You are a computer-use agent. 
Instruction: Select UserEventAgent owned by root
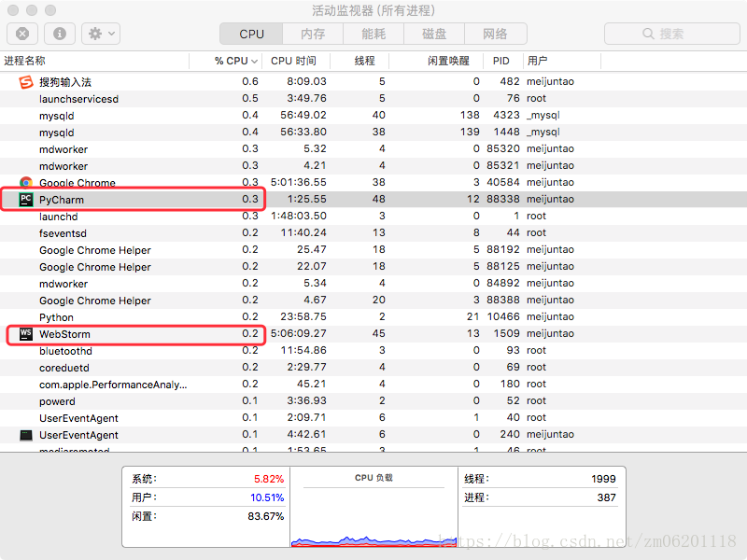coord(373,417)
